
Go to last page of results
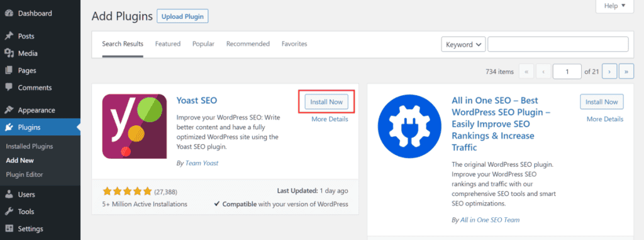(626, 72)
